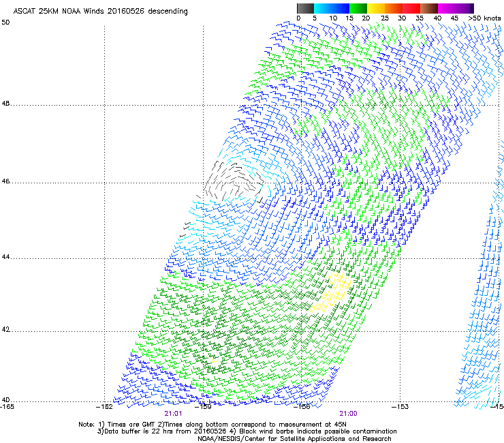The height and width of the screenshot is (443, 504).
Task: Click the latitude label '44'
Action: (x=5, y=257)
